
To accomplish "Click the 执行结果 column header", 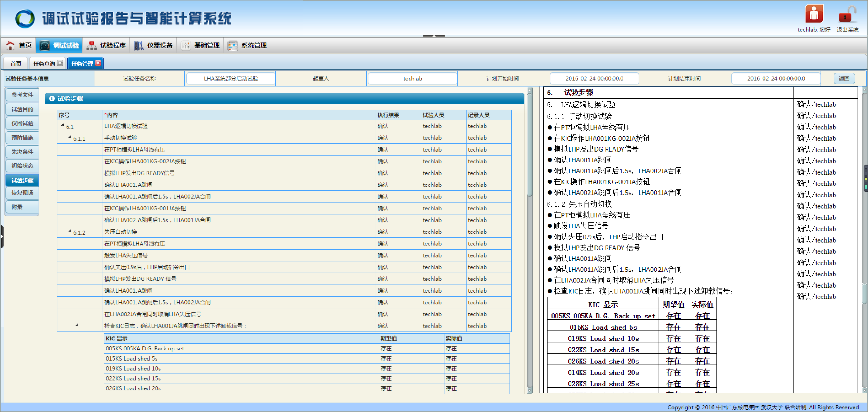I will (398, 115).
